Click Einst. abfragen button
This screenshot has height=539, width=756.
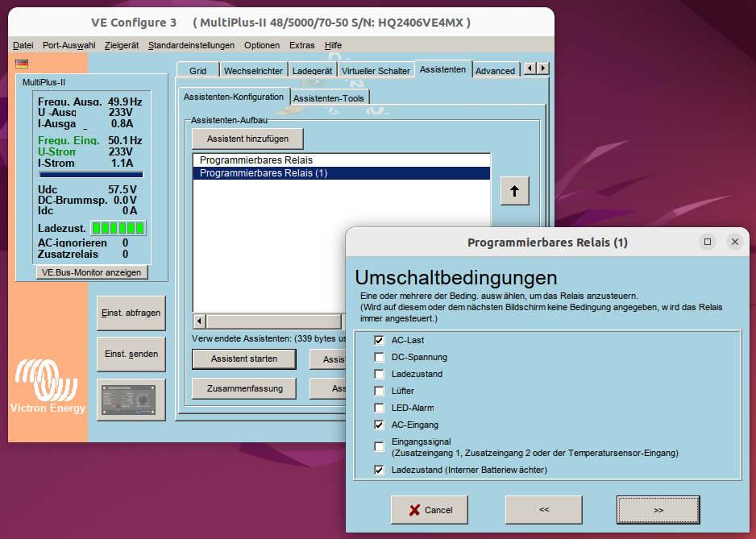[x=131, y=313]
